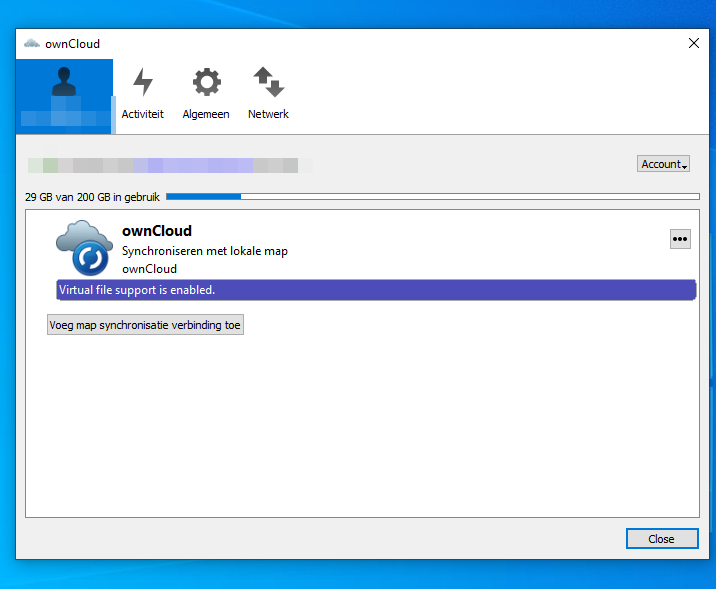Open the Netwerk tab
716x589 pixels.
click(x=268, y=94)
